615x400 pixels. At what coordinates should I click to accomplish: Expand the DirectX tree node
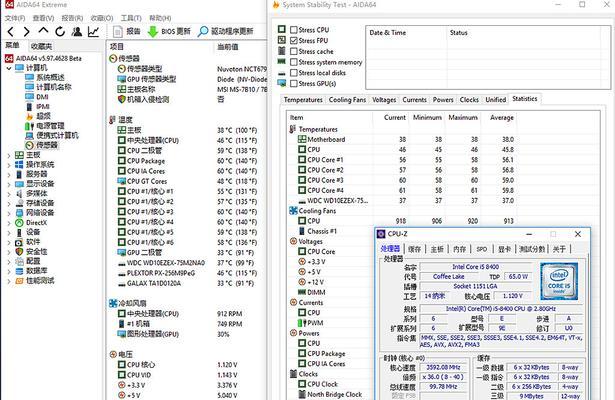(x=9, y=223)
